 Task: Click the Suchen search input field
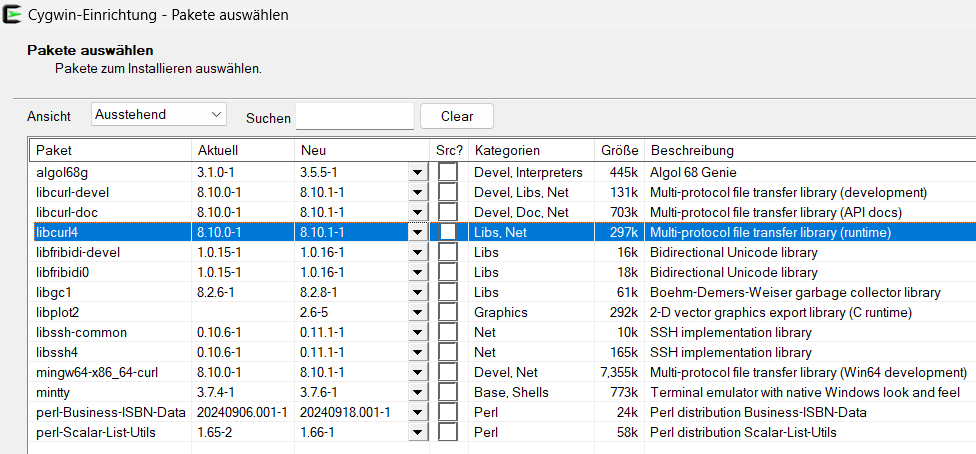click(x=354, y=116)
